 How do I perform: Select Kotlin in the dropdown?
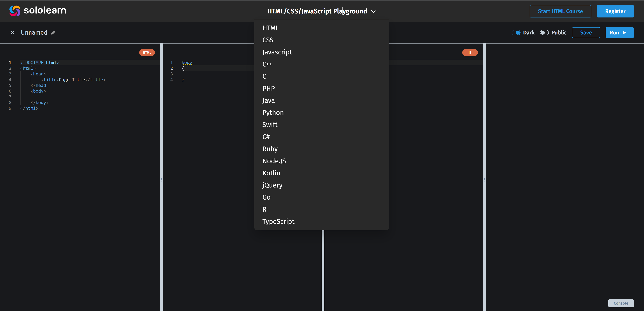pos(321,173)
